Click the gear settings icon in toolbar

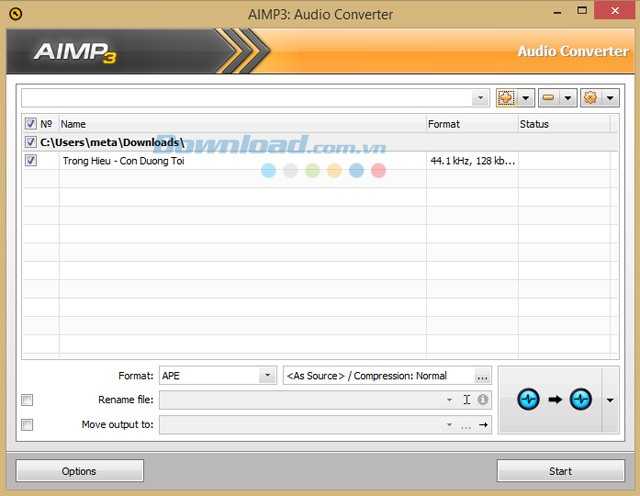click(x=590, y=98)
